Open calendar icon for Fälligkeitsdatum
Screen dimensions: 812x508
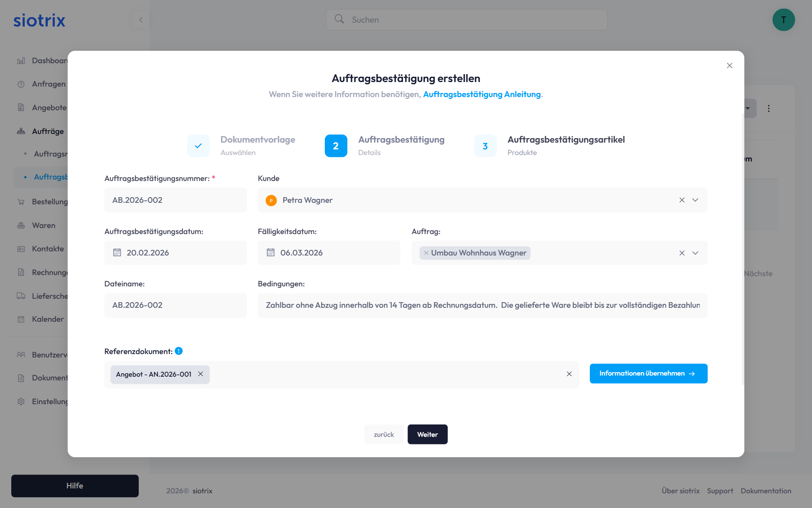coord(271,253)
